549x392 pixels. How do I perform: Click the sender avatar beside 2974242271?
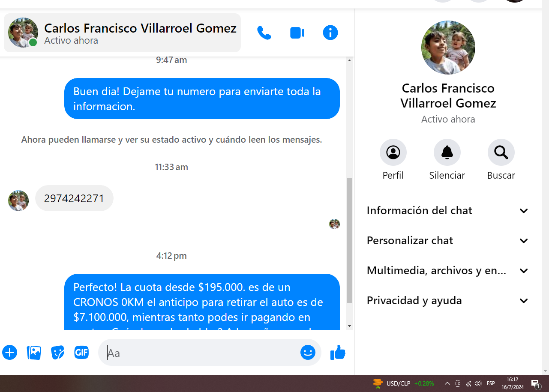[x=18, y=200]
